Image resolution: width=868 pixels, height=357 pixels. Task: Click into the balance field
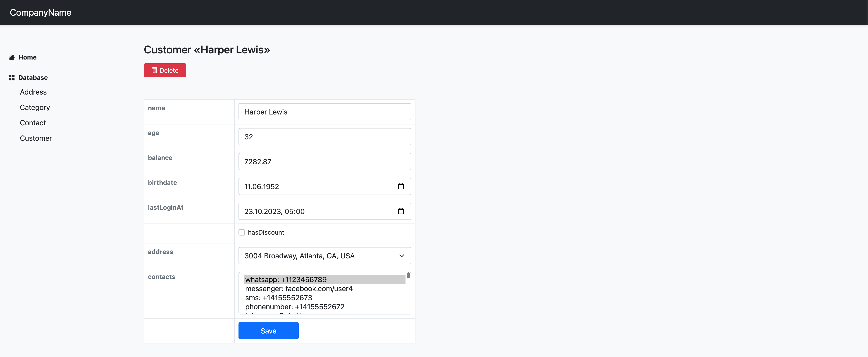(324, 162)
